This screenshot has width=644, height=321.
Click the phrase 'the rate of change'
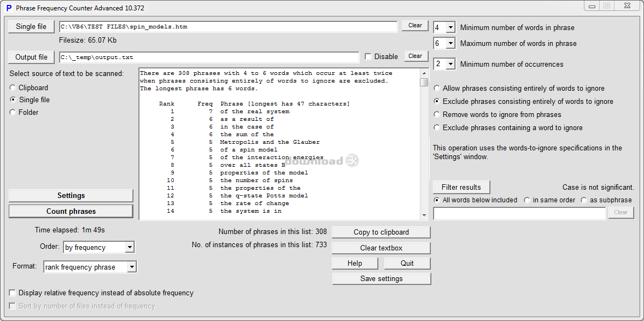(x=255, y=203)
